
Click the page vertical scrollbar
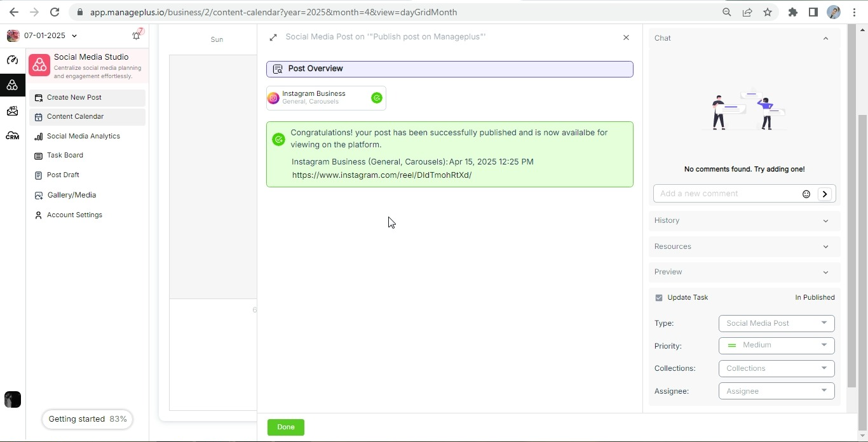[x=863, y=273]
